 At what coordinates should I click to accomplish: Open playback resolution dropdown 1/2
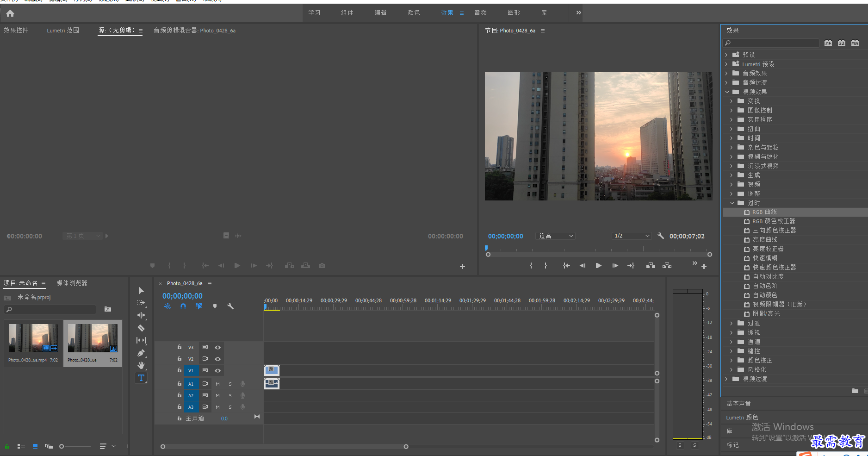632,236
